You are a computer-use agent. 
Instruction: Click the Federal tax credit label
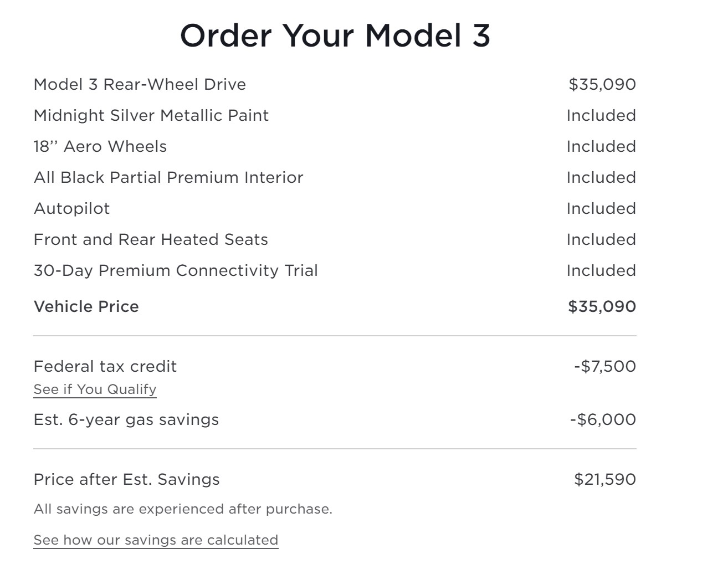pyautogui.click(x=105, y=366)
